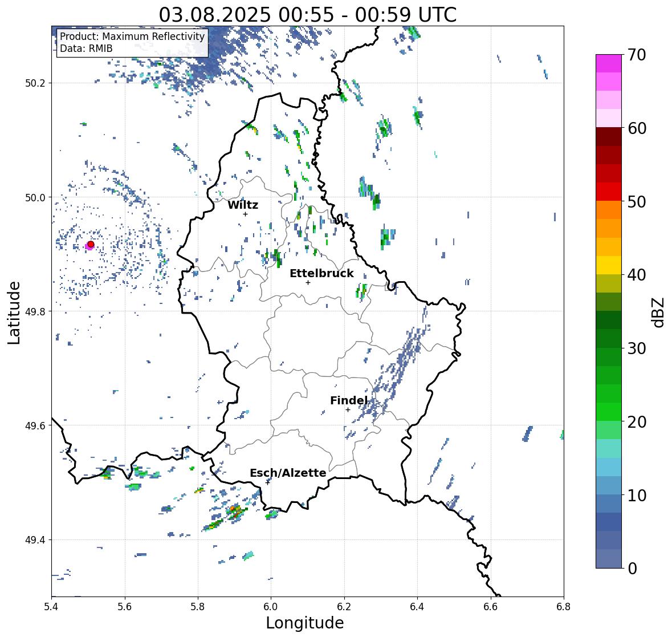Click the light cyan colorbar segment between 10 and 20
The image size is (672, 637).
coord(609,449)
